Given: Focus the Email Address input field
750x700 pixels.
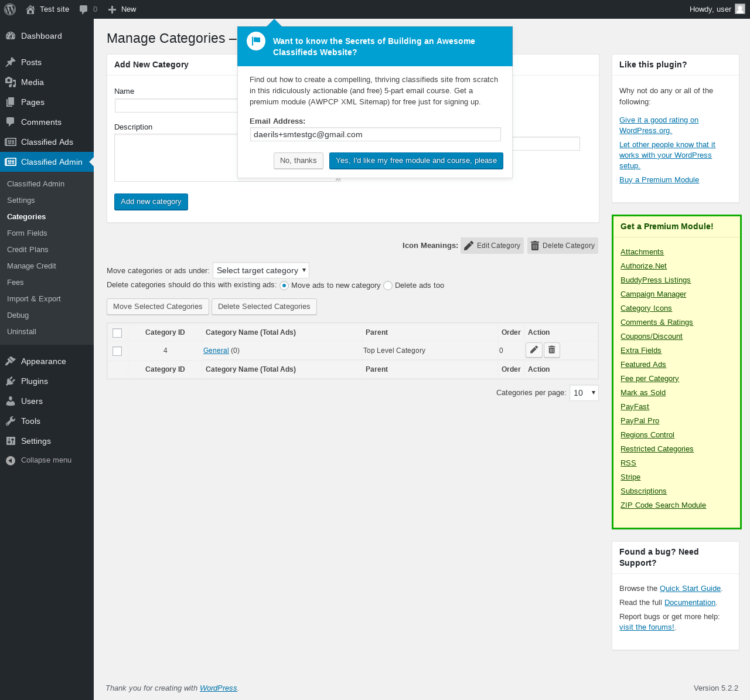Looking at the screenshot, I should (x=375, y=134).
